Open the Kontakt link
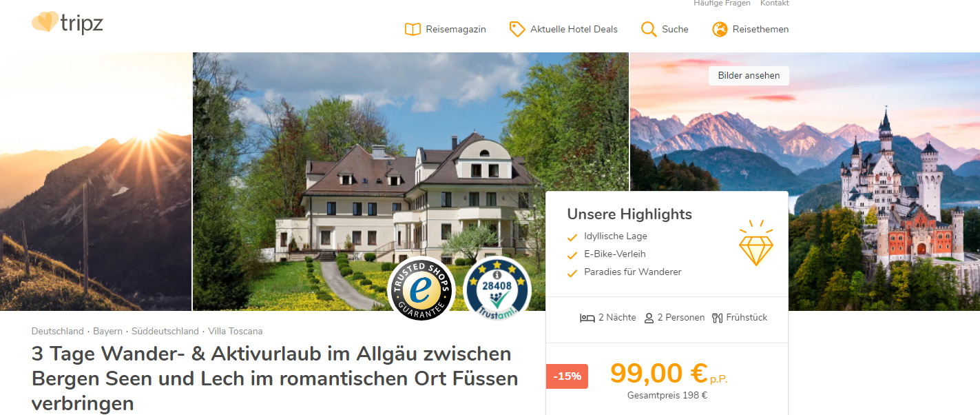980x415 pixels. point(775,3)
